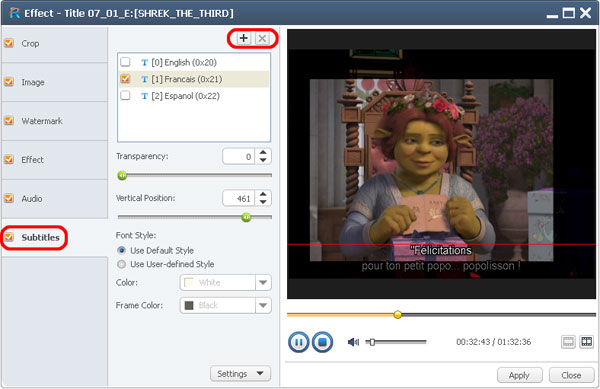Mute the preview audio speaker icon
The image size is (600, 389).
pos(353,342)
